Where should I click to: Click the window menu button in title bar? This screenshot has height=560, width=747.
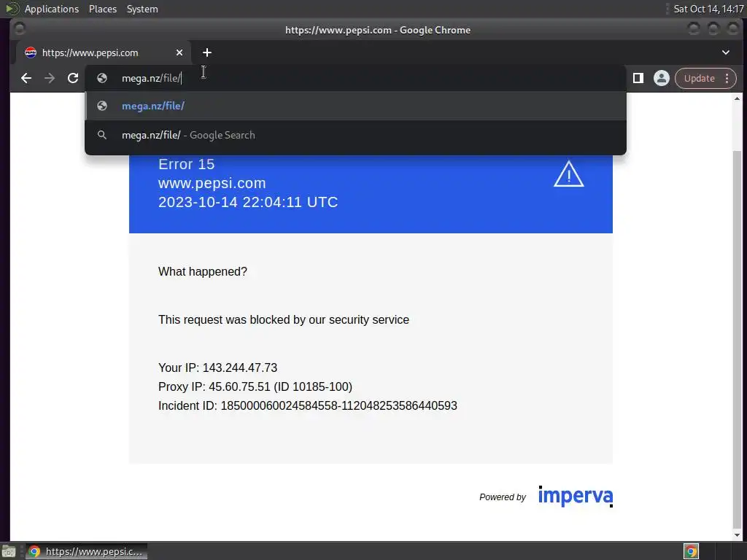[x=20, y=29]
